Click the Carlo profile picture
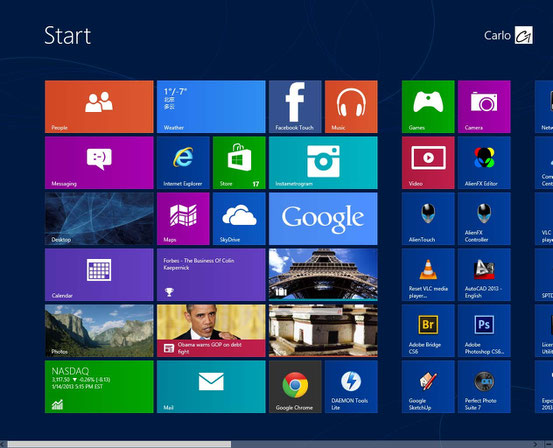Viewport: 553px width, 448px height. pos(524,35)
